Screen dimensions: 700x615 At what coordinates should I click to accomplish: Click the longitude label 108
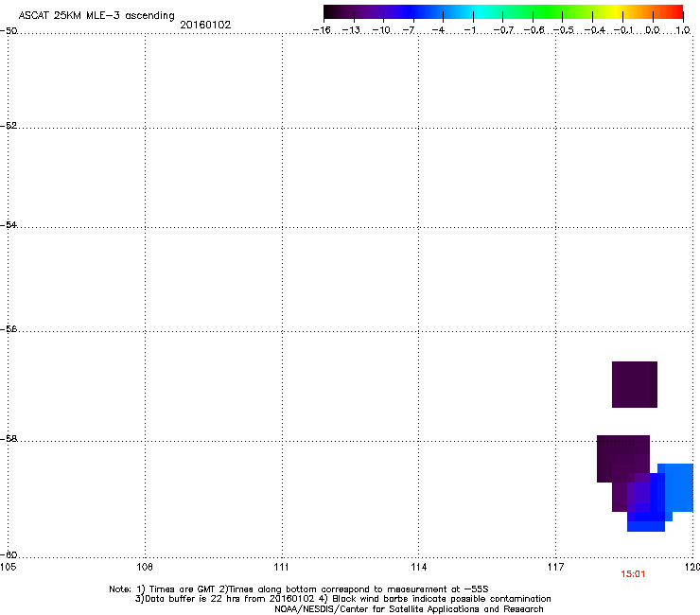(x=145, y=567)
